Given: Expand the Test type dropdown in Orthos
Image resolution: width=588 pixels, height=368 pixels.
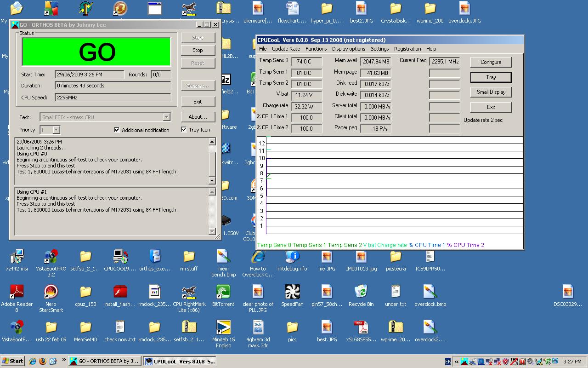Looking at the screenshot, I should (167, 117).
